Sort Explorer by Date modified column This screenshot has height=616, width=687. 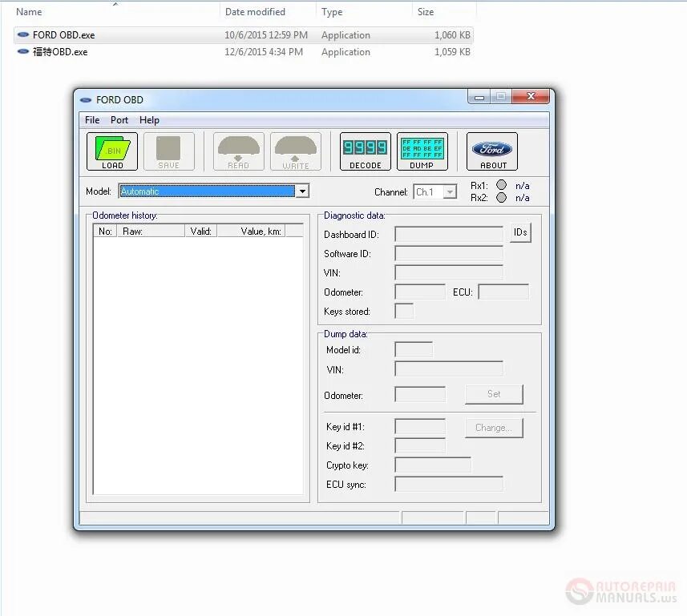click(x=255, y=12)
